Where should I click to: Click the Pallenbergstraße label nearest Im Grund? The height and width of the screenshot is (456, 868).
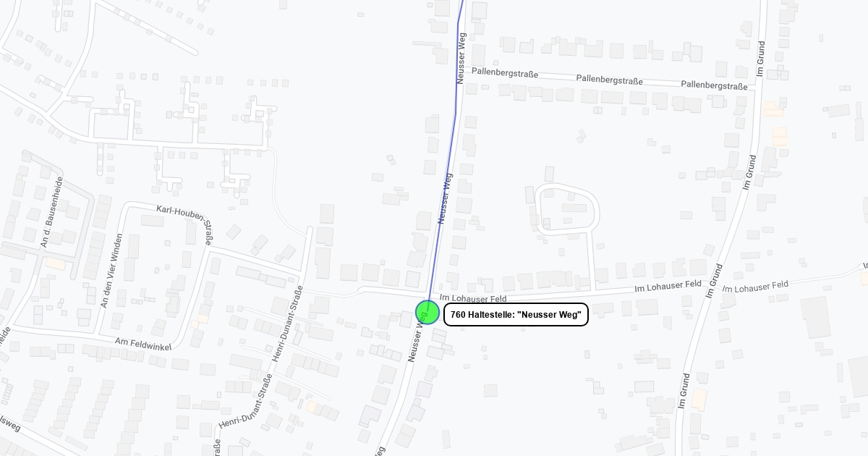714,85
